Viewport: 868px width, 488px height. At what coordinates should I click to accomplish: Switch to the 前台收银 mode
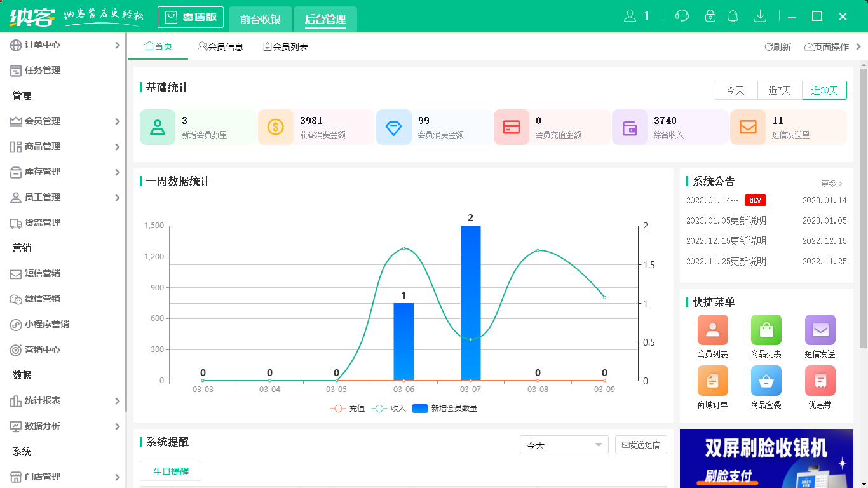(x=260, y=17)
